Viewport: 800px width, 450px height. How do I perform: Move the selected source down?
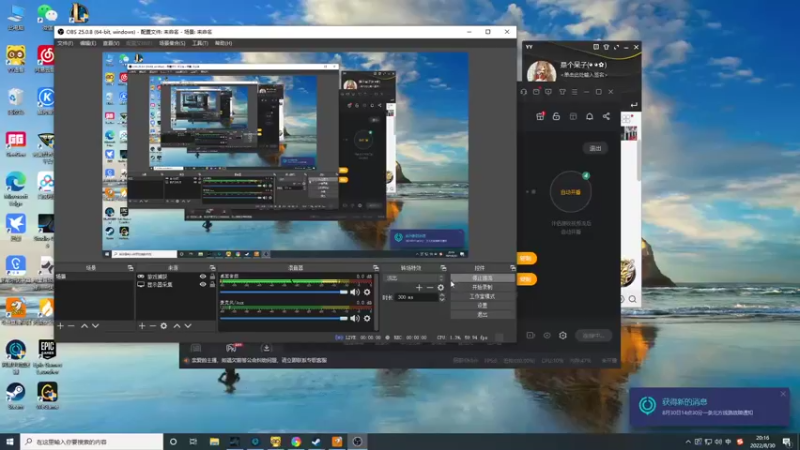click(188, 326)
